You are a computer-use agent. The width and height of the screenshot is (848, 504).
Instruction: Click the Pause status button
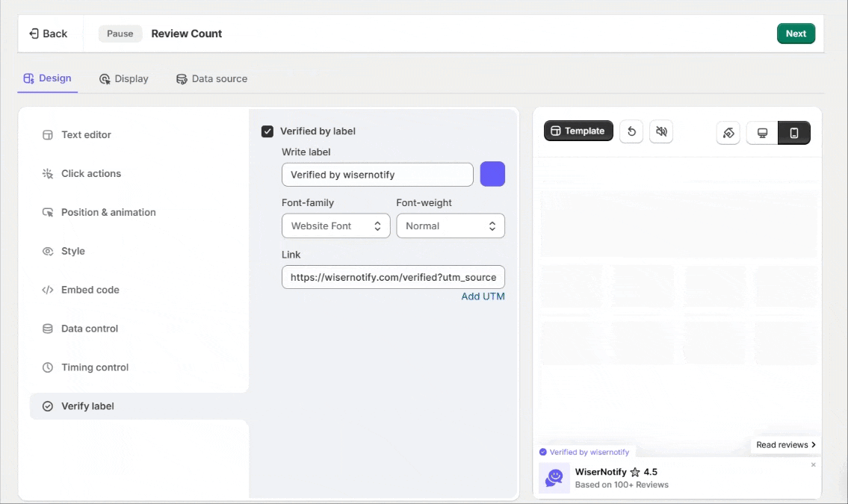click(x=120, y=34)
